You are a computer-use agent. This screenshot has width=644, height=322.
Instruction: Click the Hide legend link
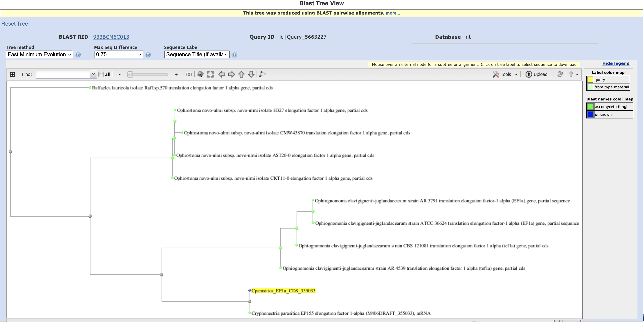point(616,63)
